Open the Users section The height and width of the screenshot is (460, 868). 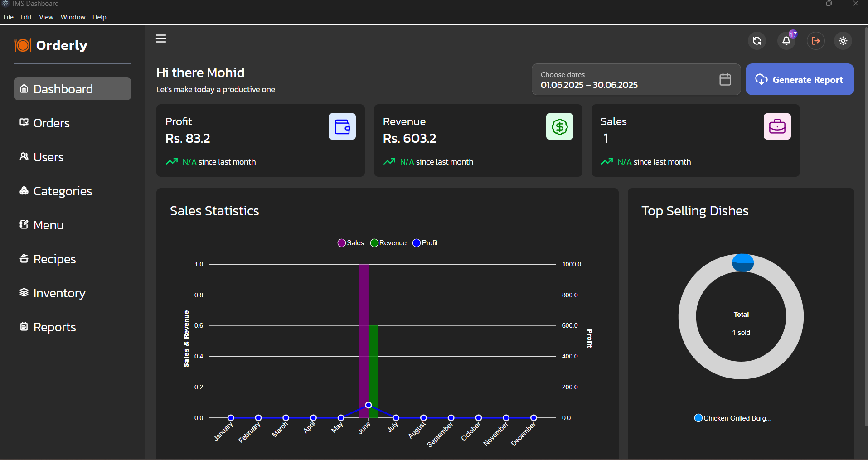point(48,157)
